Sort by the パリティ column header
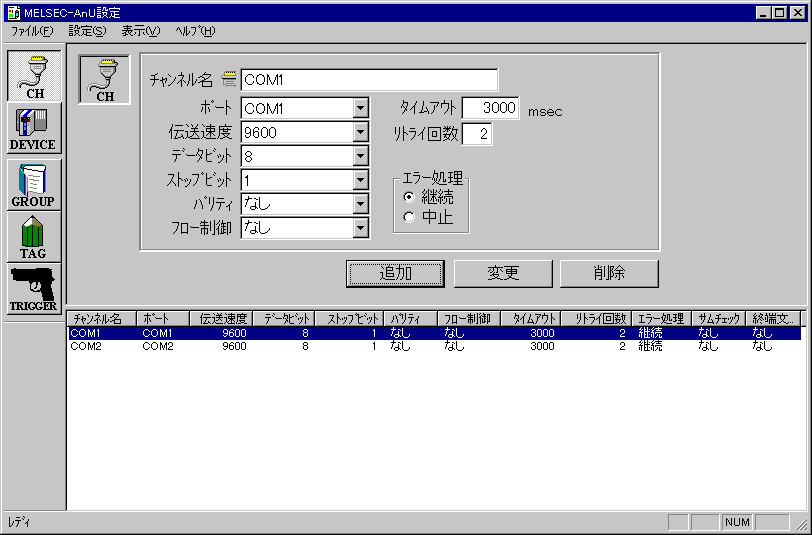This screenshot has width=812, height=535. (411, 319)
